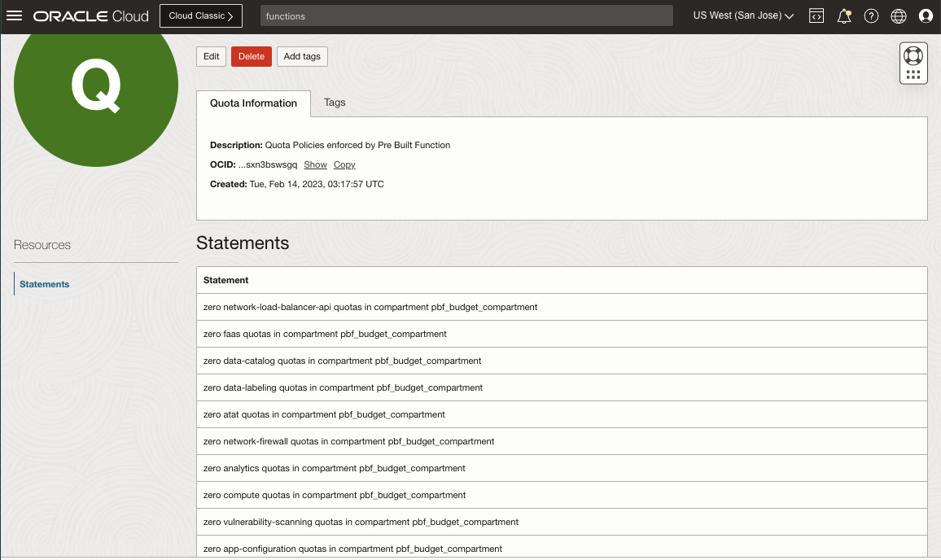Open the US West (San Jose) region selector
The image size is (941, 560).
point(742,15)
